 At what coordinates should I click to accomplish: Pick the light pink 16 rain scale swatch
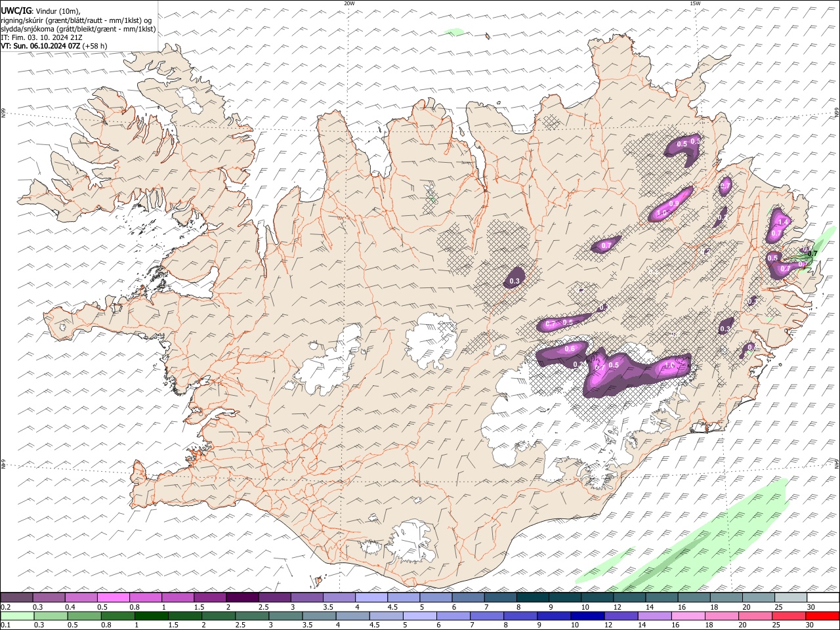(x=688, y=616)
